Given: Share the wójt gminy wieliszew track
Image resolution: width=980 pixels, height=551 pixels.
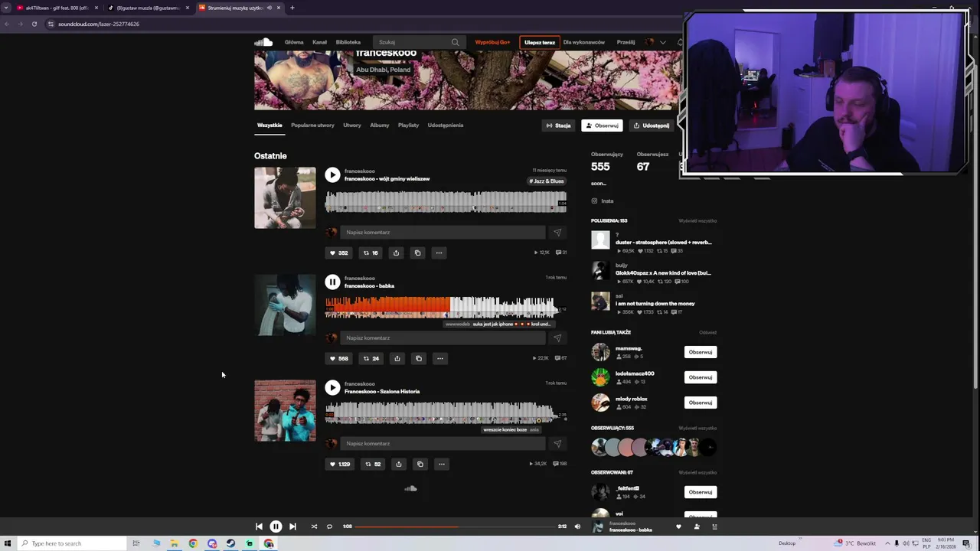Looking at the screenshot, I should tap(396, 253).
